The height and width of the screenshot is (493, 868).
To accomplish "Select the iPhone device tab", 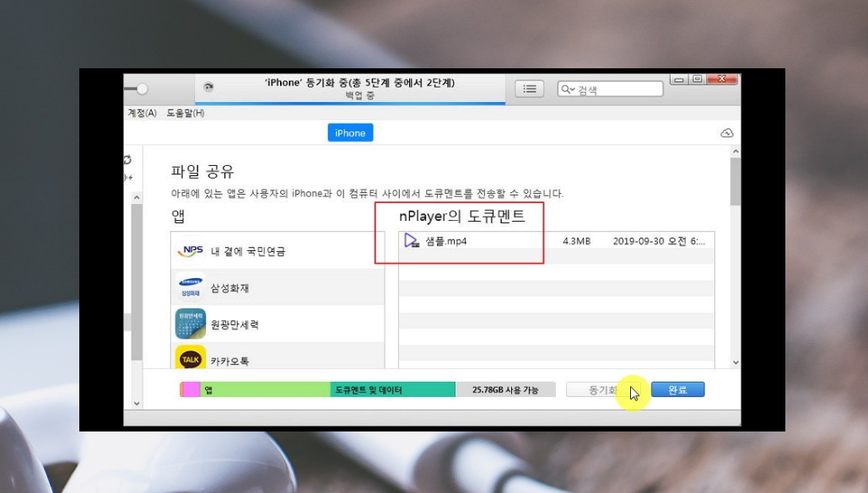I will coord(350,133).
